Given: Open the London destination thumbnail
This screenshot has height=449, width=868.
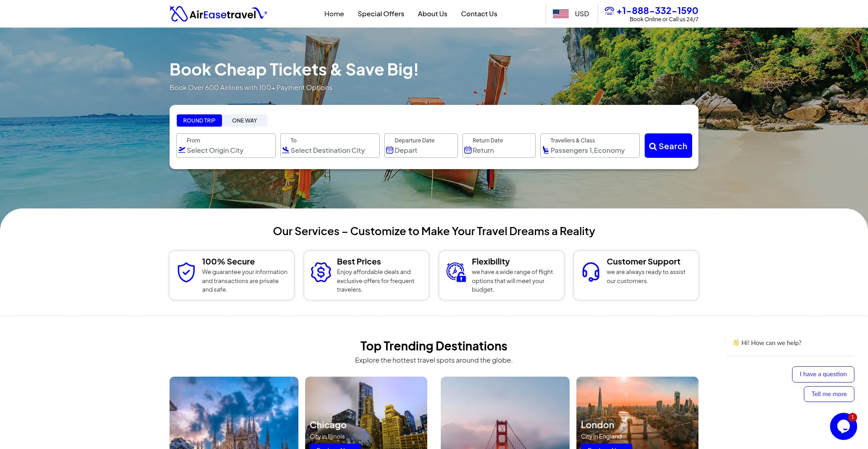Looking at the screenshot, I should pyautogui.click(x=637, y=411).
